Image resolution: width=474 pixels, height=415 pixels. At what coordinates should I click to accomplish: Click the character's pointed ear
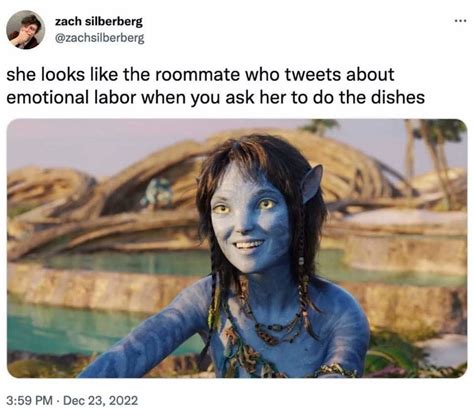point(311,183)
